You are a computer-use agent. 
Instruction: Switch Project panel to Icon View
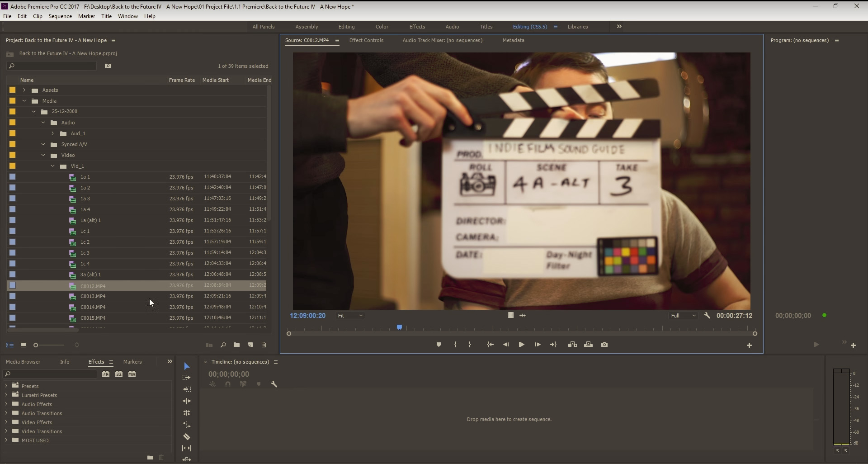click(x=24, y=345)
